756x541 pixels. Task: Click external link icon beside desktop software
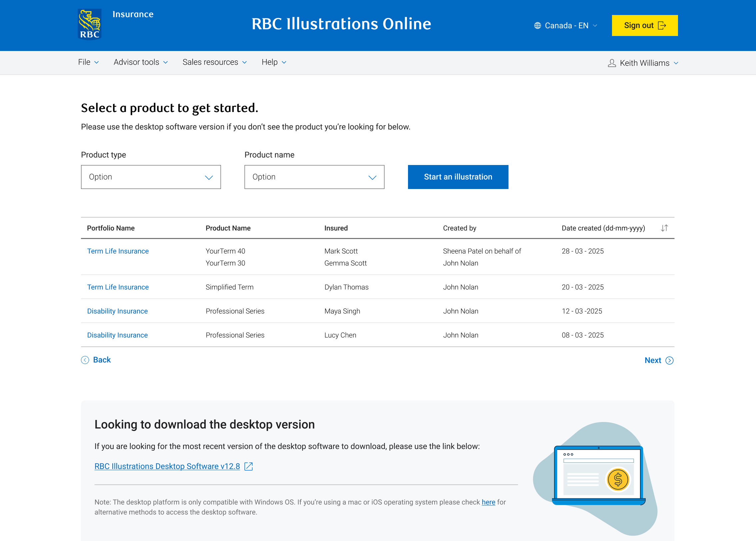pos(249,466)
